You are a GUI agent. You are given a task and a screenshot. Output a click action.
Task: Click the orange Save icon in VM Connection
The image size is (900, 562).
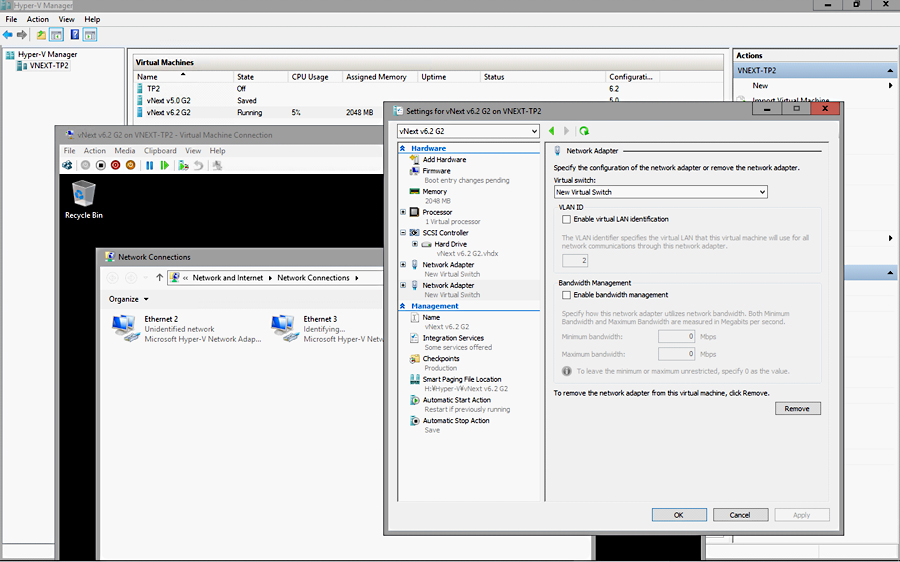coord(130,165)
